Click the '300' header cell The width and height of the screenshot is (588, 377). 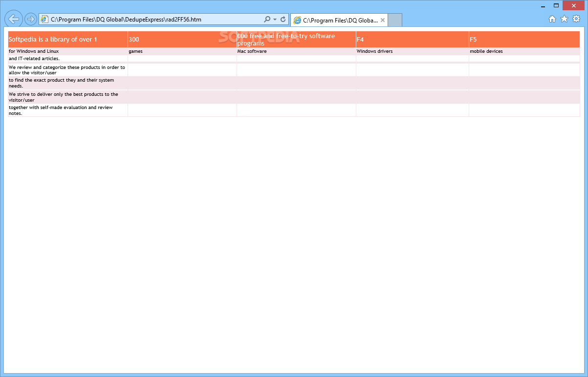tap(182, 40)
